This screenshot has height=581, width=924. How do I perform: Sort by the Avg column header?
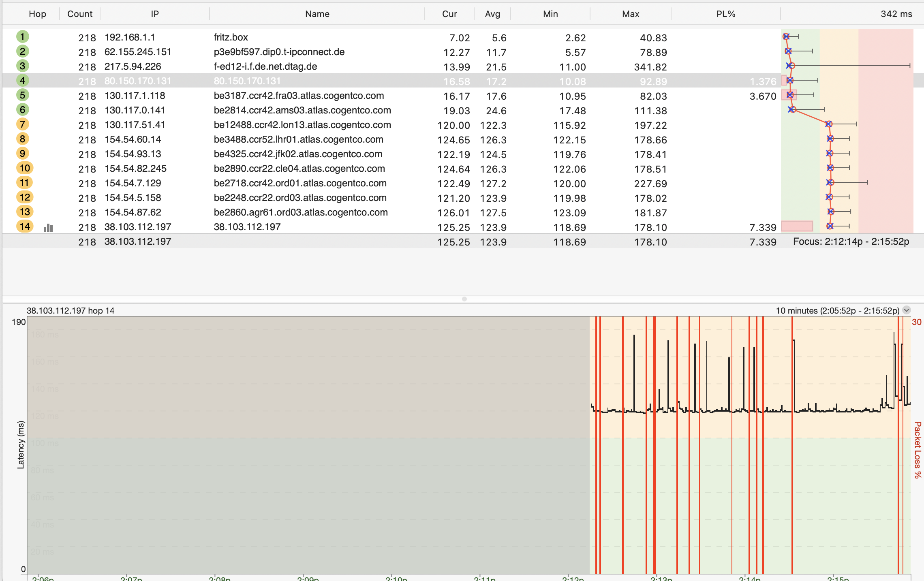492,14
